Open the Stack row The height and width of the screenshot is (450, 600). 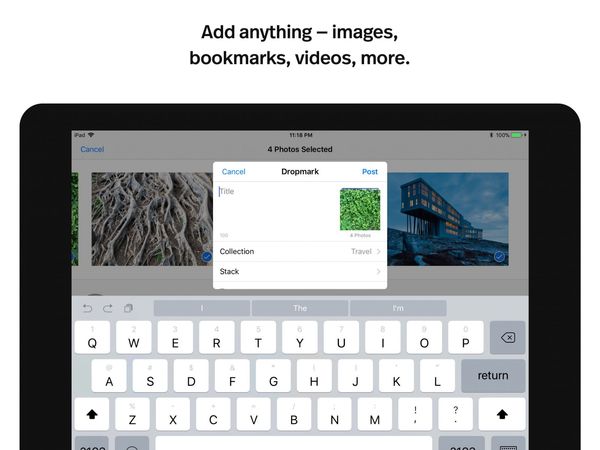300,271
